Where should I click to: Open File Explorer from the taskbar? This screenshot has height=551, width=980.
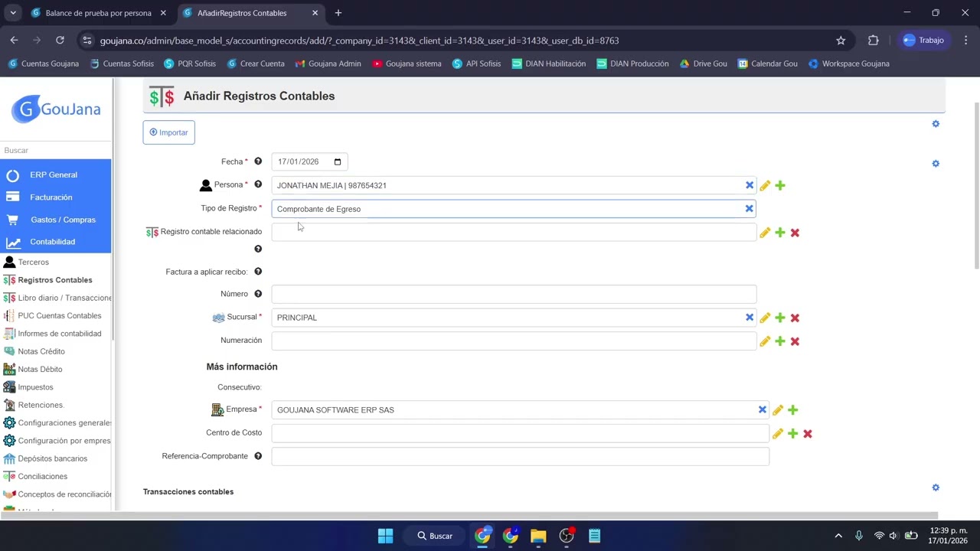coord(538,536)
